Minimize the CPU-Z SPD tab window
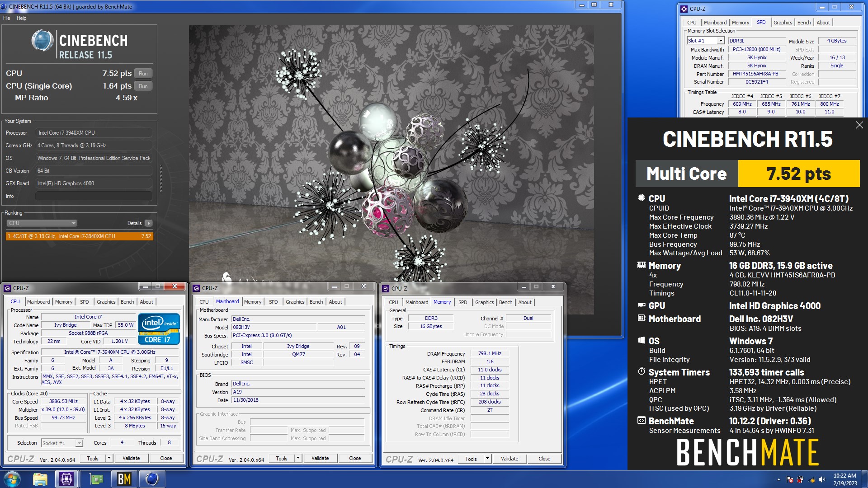868x488 pixels. click(x=822, y=7)
